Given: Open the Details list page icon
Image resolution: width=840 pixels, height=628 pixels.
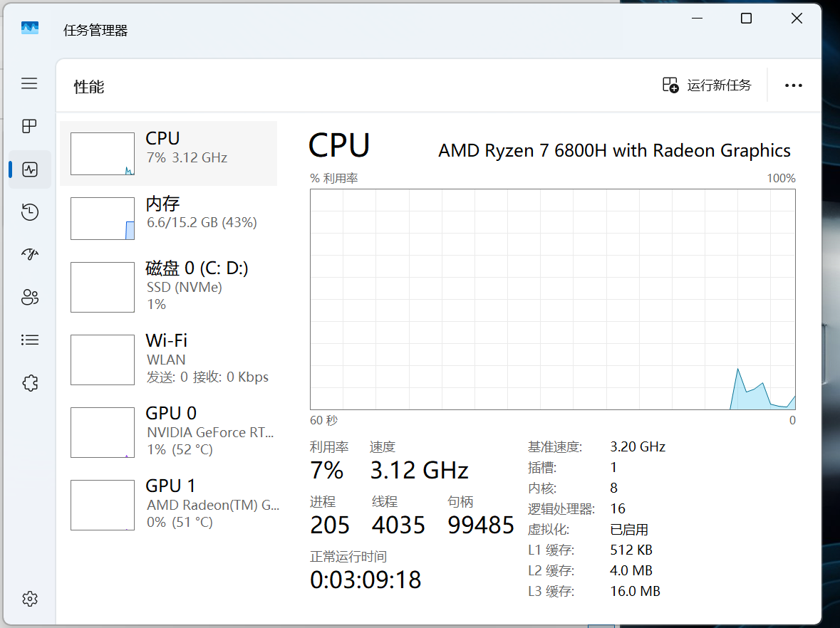Looking at the screenshot, I should [30, 340].
